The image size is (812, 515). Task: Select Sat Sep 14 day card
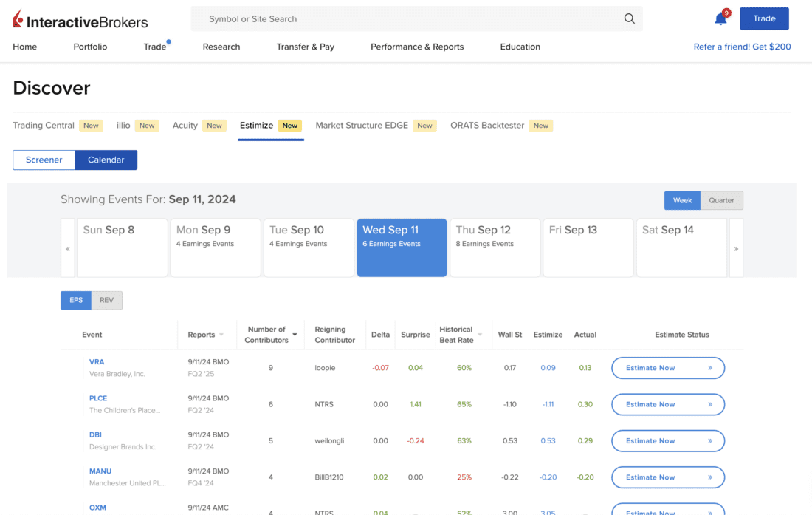681,248
